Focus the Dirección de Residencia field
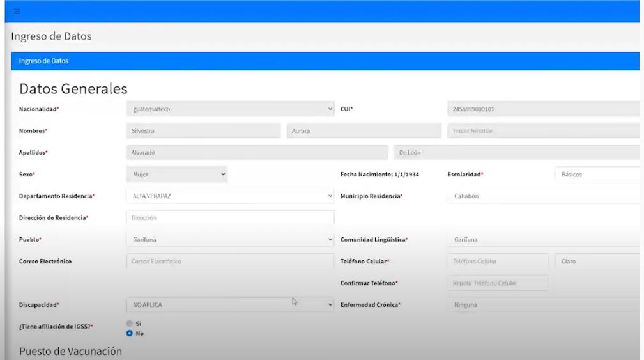644x360 pixels. pos(230,218)
